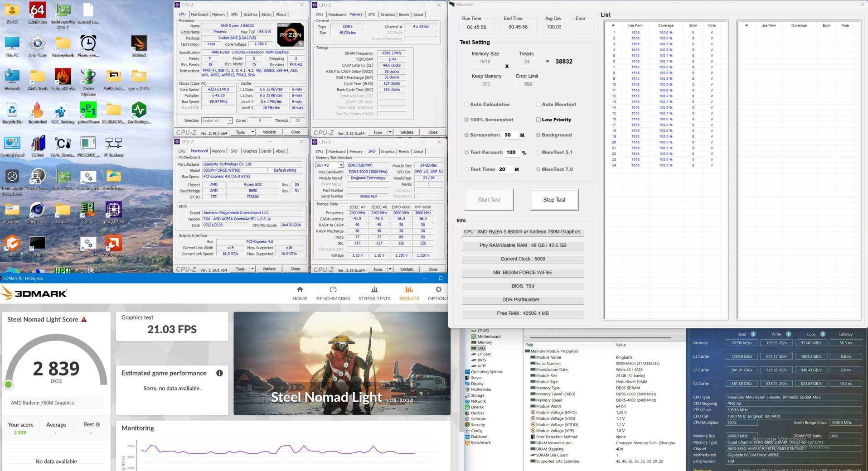Expand the Slot #2 memory slot dropdown
This screenshot has width=868, height=471.
click(330, 165)
